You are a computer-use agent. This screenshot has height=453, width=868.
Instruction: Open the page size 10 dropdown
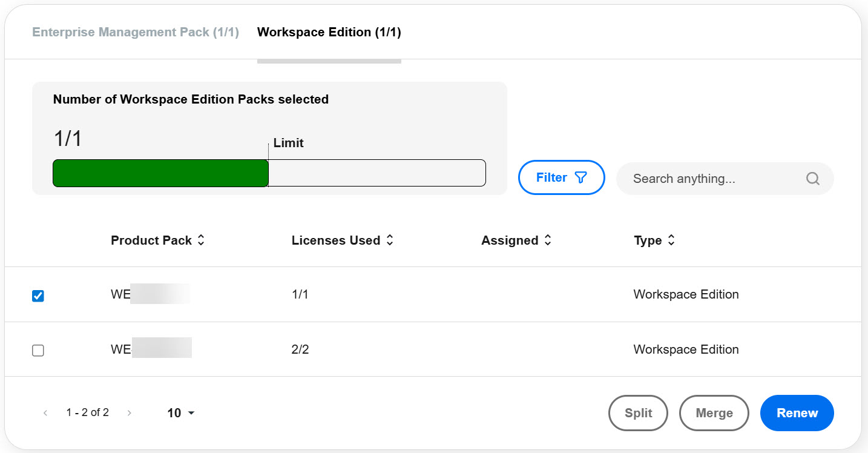click(179, 412)
